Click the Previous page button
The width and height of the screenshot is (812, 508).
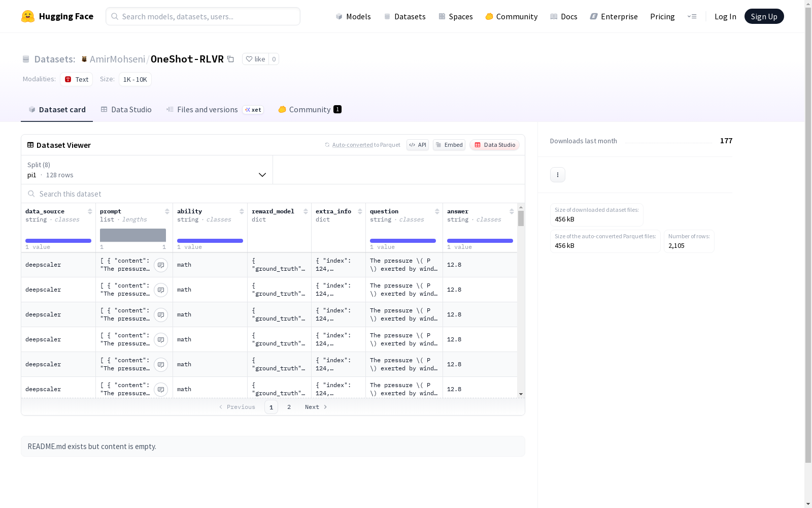coord(237,407)
